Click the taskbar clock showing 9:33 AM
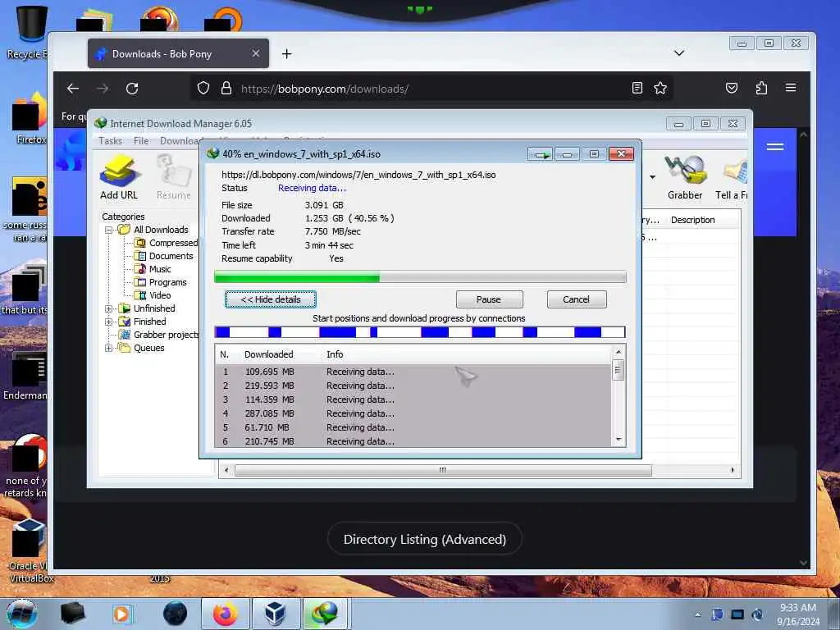The height and width of the screenshot is (630, 840). tap(798, 614)
